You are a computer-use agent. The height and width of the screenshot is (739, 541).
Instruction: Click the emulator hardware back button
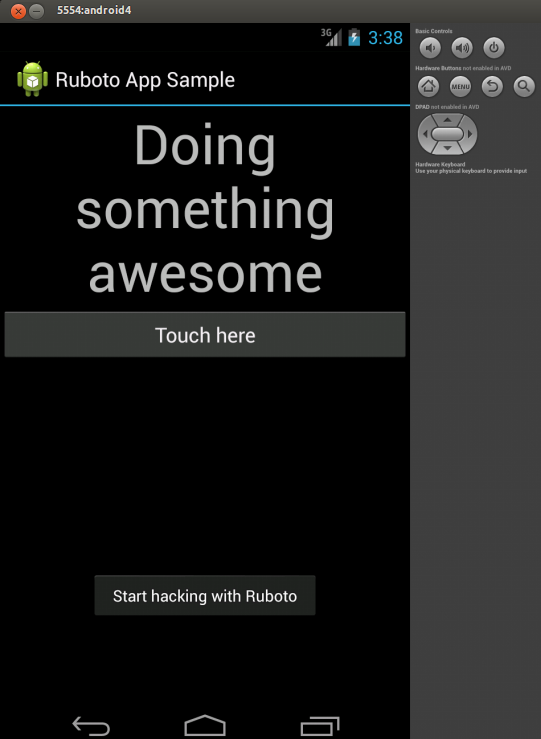click(x=492, y=87)
